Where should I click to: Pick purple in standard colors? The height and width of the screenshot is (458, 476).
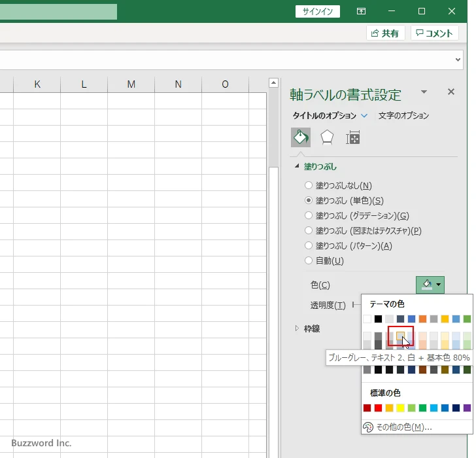coord(467,408)
